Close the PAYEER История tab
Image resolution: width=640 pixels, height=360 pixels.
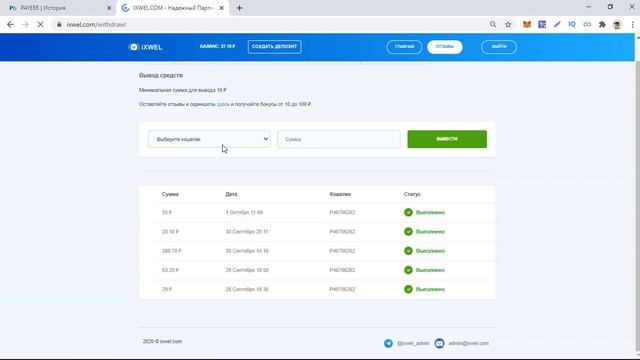[x=109, y=8]
